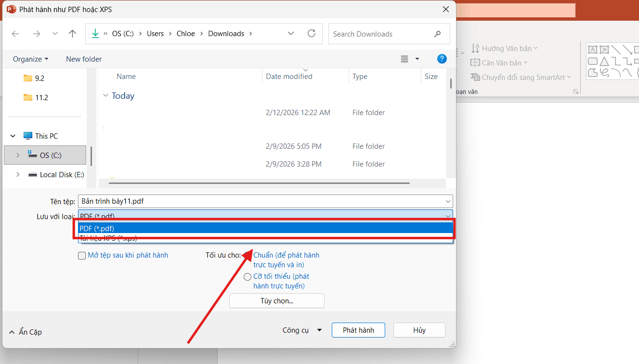This screenshot has height=364, width=639.
Task: Open Help using the question mark icon
Action: (442, 59)
